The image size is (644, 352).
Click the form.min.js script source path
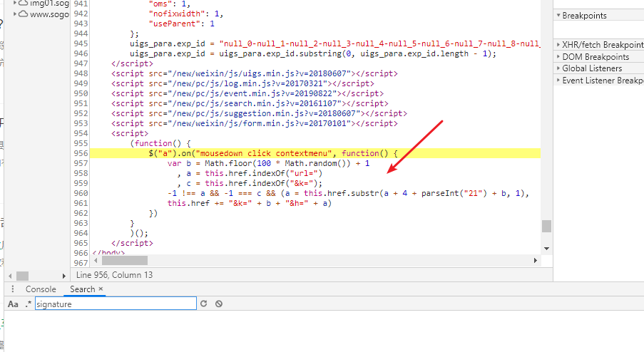click(261, 123)
